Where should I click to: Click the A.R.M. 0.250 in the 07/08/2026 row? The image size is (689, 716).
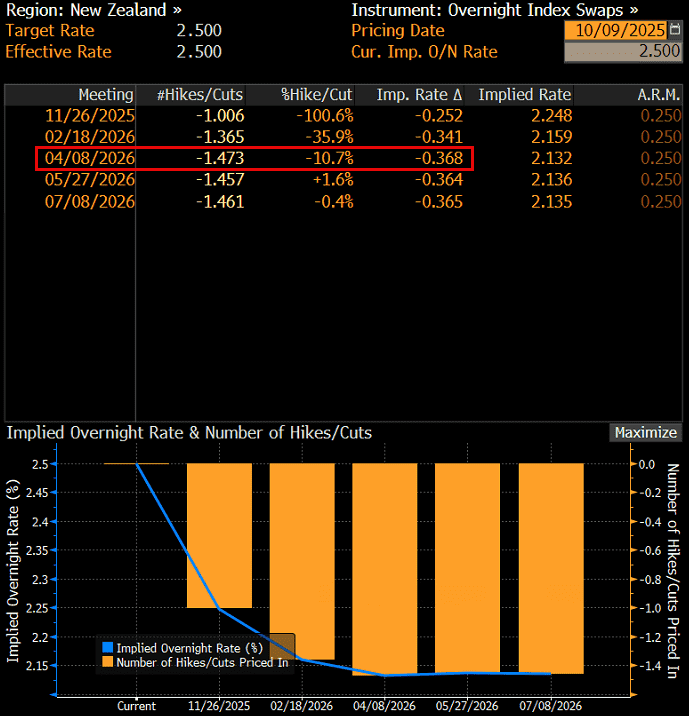pyautogui.click(x=661, y=202)
